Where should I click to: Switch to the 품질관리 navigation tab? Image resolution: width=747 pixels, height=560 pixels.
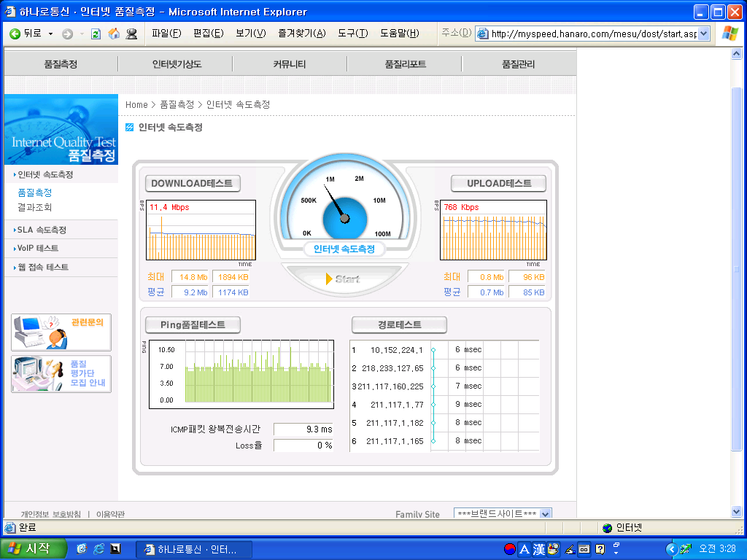coord(519,64)
